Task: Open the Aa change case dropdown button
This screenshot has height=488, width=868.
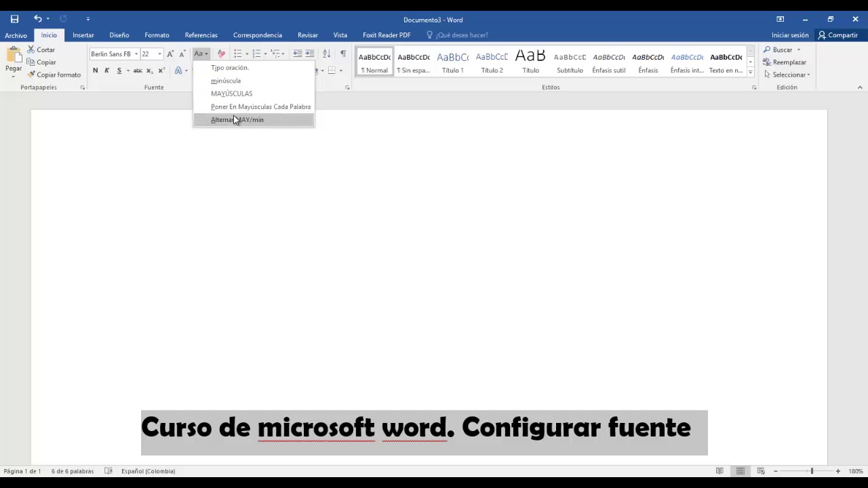Action: click(201, 54)
